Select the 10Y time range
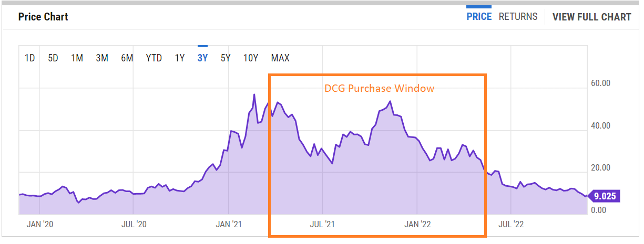644x244 pixels. (250, 58)
